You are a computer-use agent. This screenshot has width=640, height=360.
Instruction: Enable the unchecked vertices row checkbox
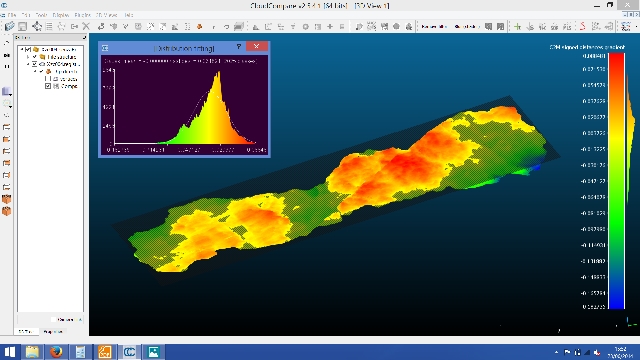point(48,79)
